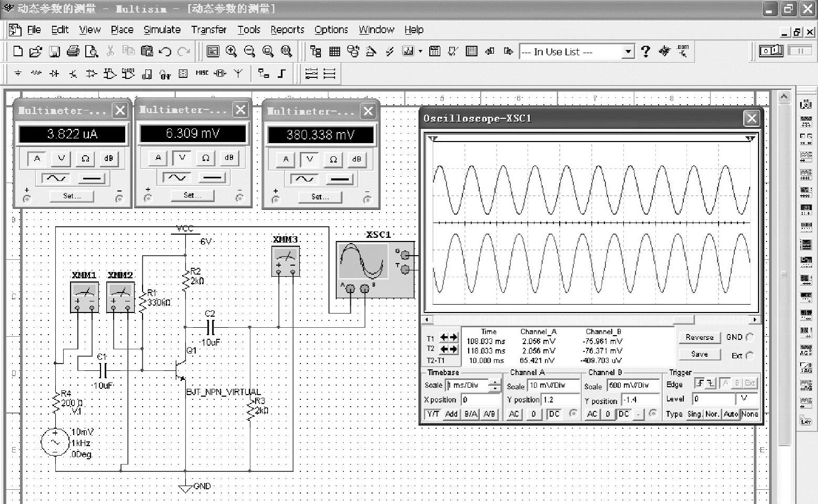Screen dimensions: 818x504
Task: Open the Simulate menu
Action: (162, 29)
